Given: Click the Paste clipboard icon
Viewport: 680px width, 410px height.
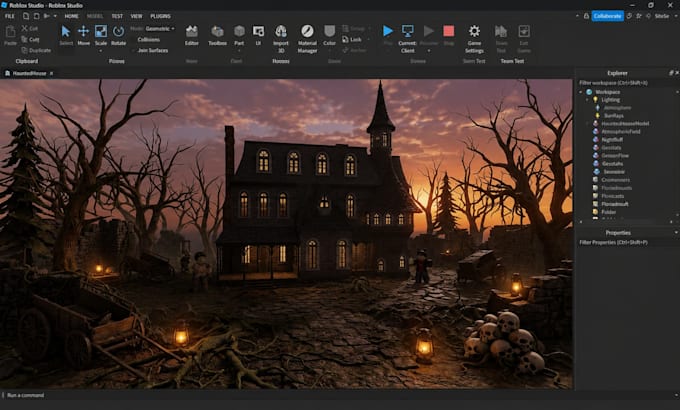Looking at the screenshot, I should tap(10, 31).
